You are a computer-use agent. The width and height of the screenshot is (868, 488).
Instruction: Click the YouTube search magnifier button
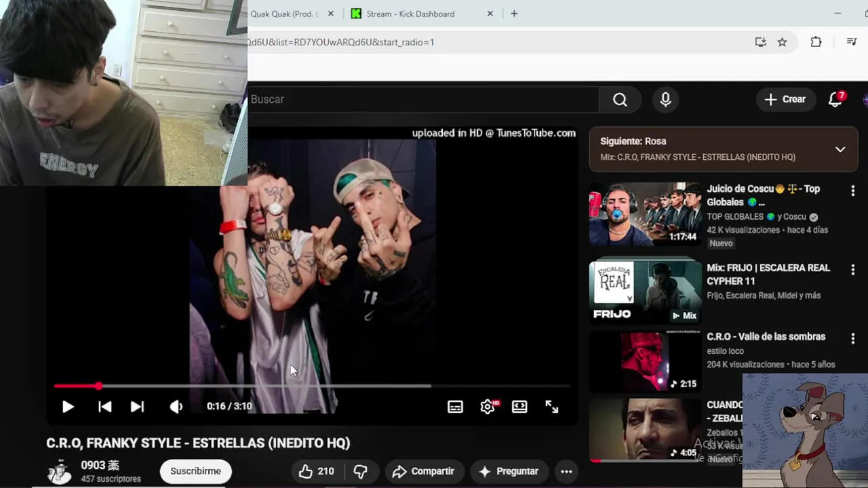click(x=620, y=100)
